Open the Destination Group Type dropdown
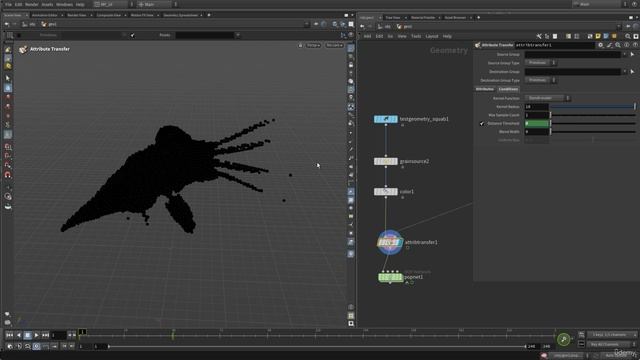Viewport: 640px width, 360px height. coord(540,80)
